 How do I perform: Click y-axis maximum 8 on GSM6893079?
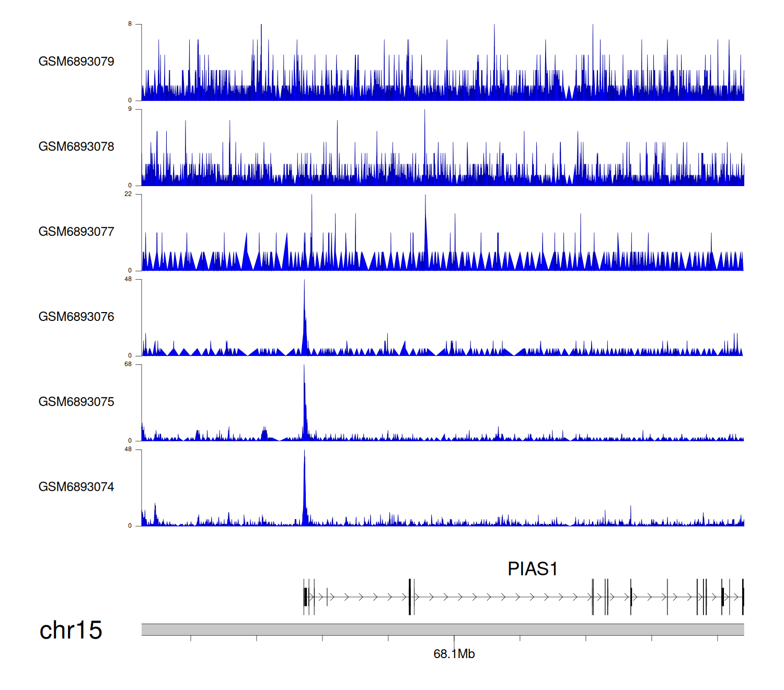click(x=130, y=24)
